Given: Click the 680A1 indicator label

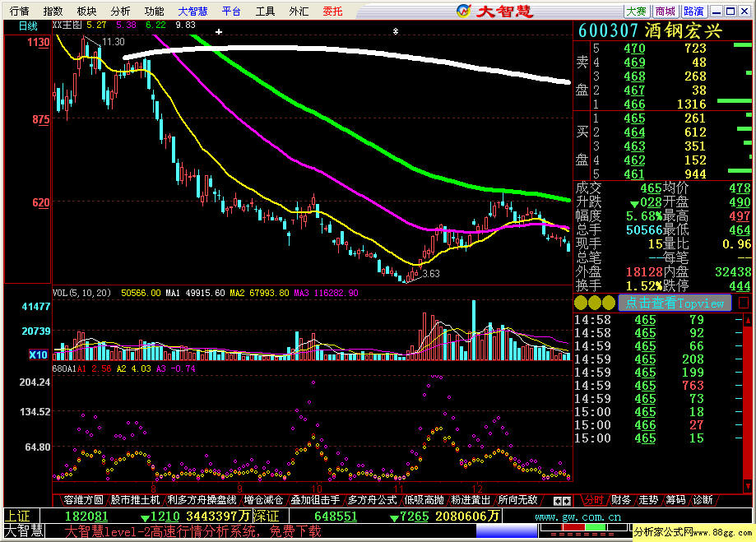Looking at the screenshot, I should pyautogui.click(x=64, y=368).
